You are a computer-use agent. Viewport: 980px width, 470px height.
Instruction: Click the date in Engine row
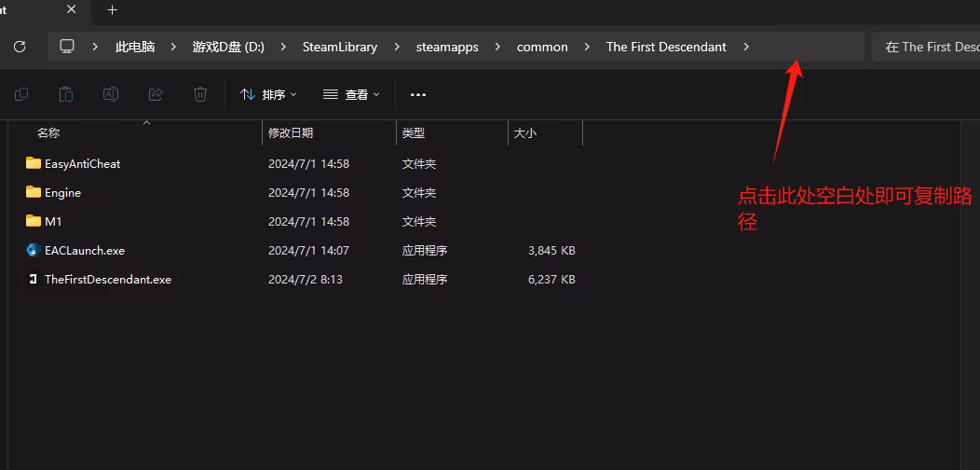(308, 192)
